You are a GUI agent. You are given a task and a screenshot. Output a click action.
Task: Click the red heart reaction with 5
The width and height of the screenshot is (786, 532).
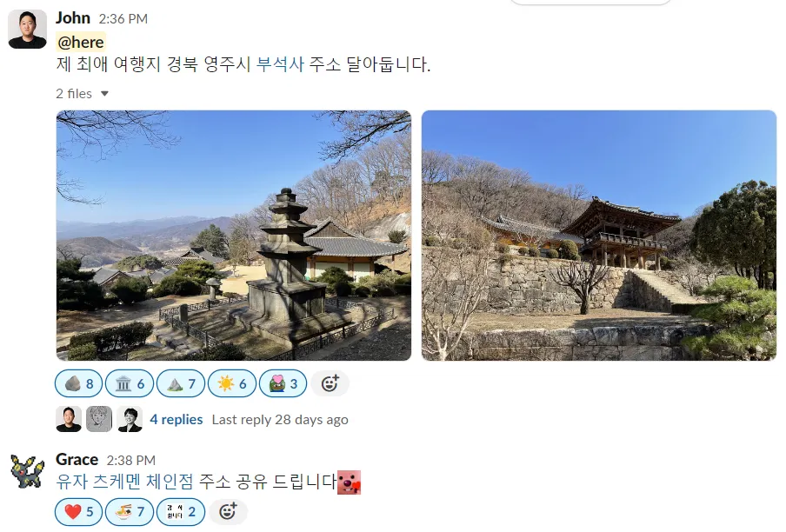coord(79,511)
